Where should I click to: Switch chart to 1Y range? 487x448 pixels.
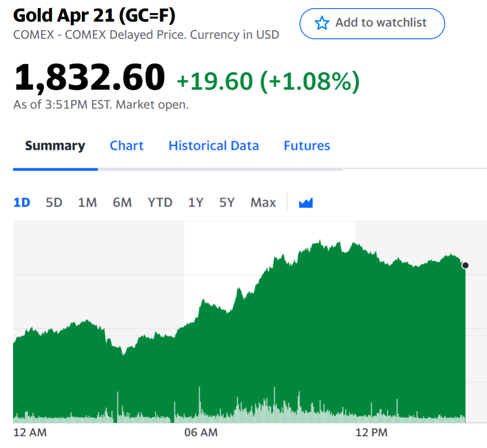tap(196, 203)
